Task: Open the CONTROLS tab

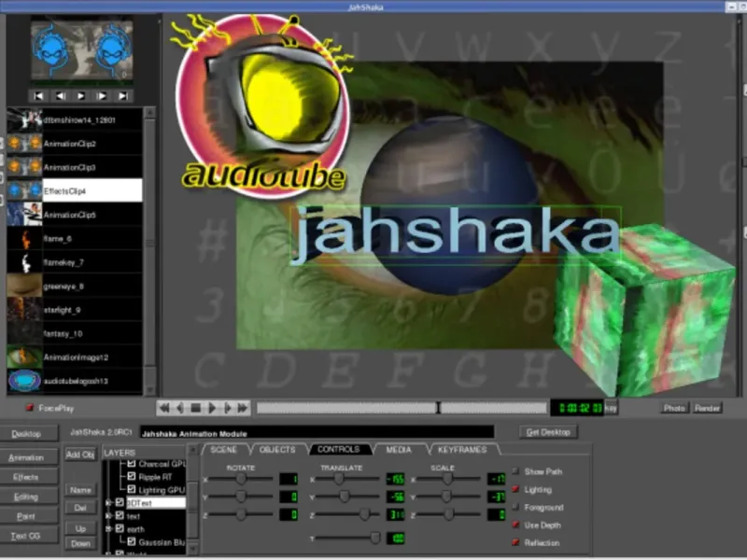Action: tap(339, 450)
